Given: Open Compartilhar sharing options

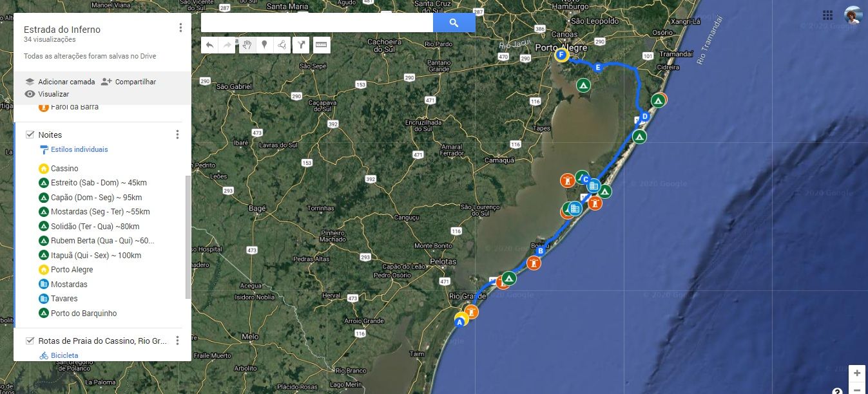Looking at the screenshot, I should tap(136, 82).
